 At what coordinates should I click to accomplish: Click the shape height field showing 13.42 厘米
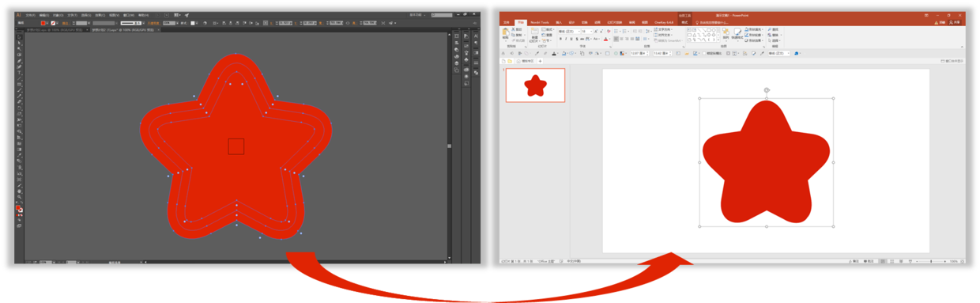661,54
